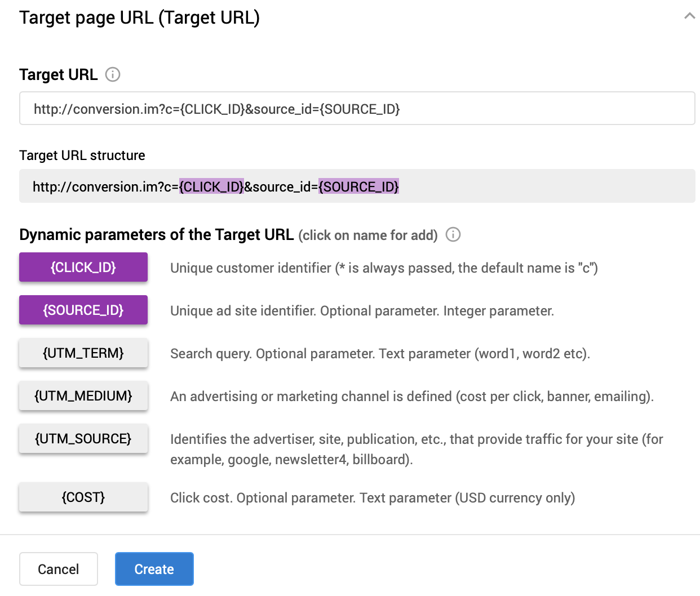Click the Target URL structure label
The image size is (700, 596).
pyautogui.click(x=82, y=155)
